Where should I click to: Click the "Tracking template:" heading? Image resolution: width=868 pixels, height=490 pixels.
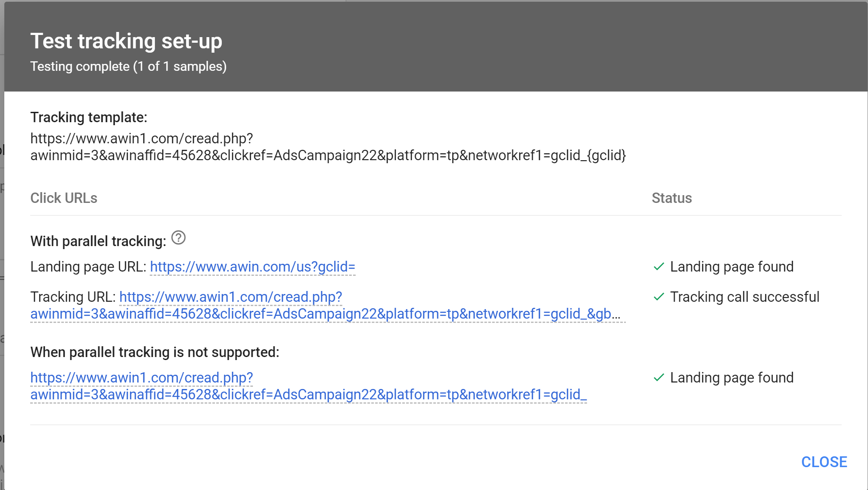(88, 117)
